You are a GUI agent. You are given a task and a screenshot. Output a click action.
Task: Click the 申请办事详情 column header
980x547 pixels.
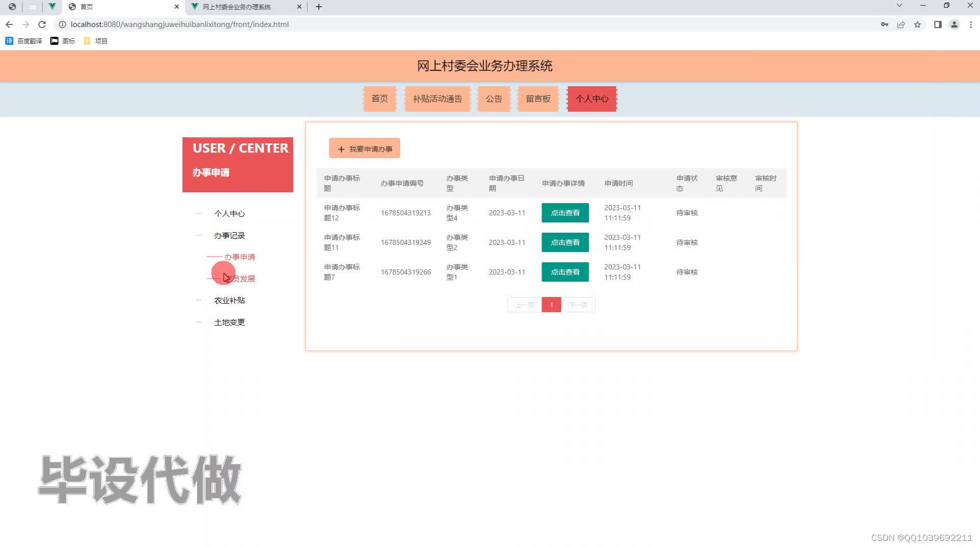[x=563, y=183]
